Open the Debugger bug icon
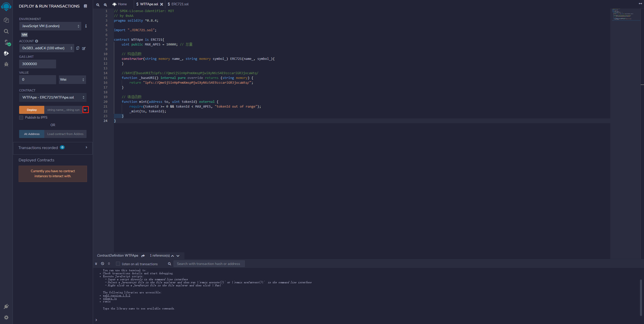Screen dimensions: 644x324 tap(6, 64)
